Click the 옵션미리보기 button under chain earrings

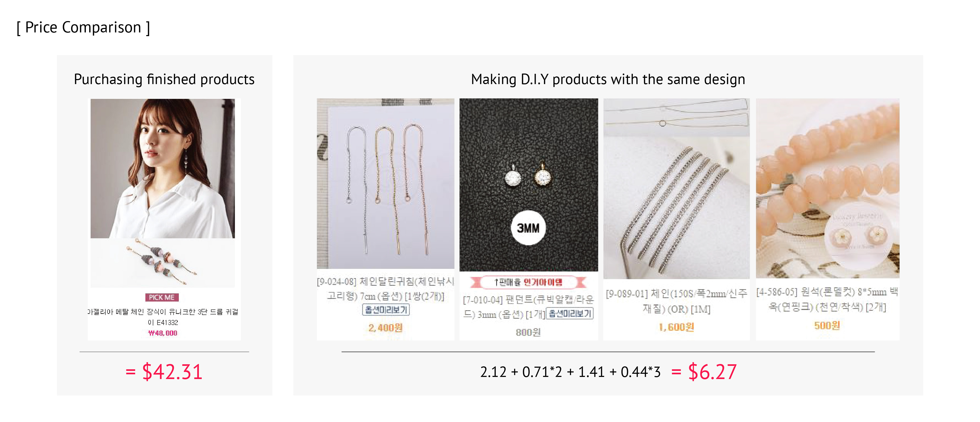[x=386, y=310]
